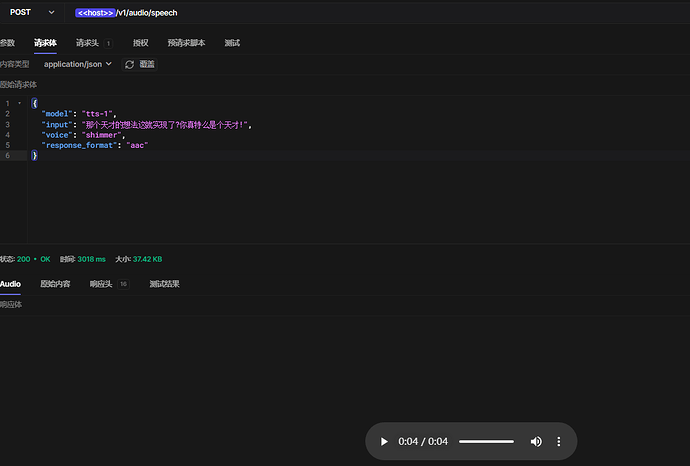Expand the application/json content type dropdown

coord(77,64)
